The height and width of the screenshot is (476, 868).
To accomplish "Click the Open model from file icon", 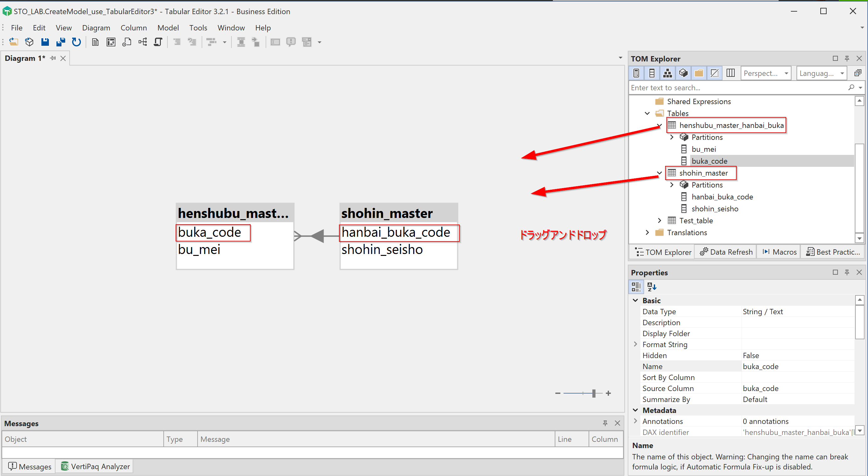I will pos(13,42).
